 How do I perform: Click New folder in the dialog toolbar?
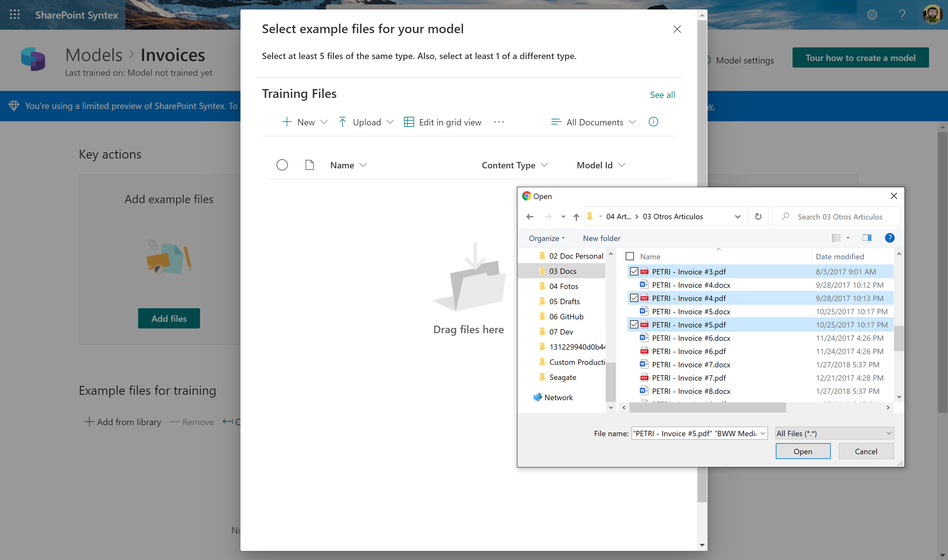[x=601, y=238]
